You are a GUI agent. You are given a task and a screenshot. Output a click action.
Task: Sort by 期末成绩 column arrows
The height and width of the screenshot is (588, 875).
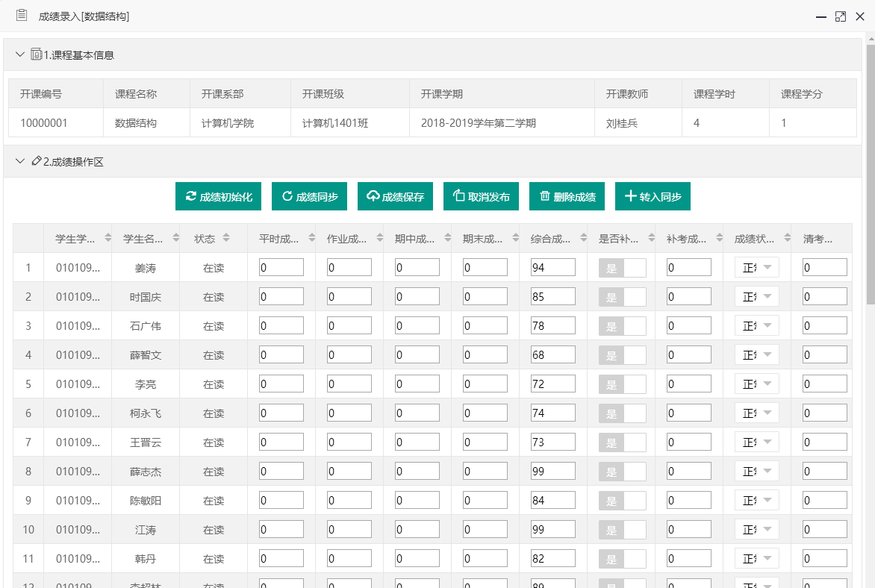click(516, 238)
